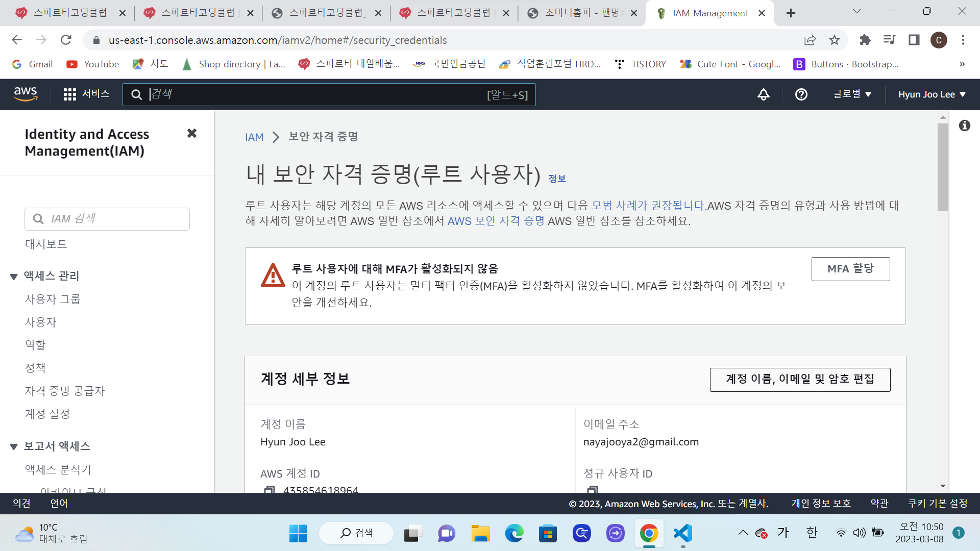Click the IAM breadcrumb link
The width and height of the screenshot is (980, 551).
click(x=254, y=137)
